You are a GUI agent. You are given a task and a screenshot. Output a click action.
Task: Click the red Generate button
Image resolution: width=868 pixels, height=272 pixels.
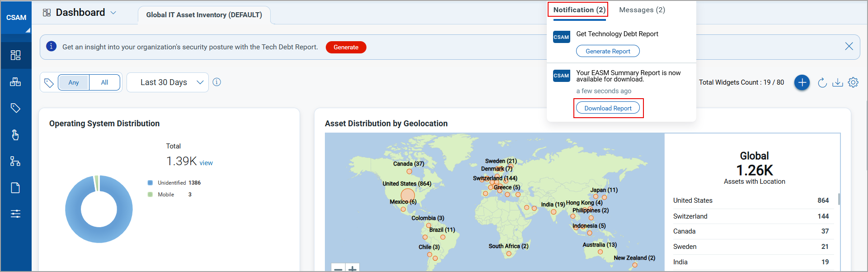point(346,47)
